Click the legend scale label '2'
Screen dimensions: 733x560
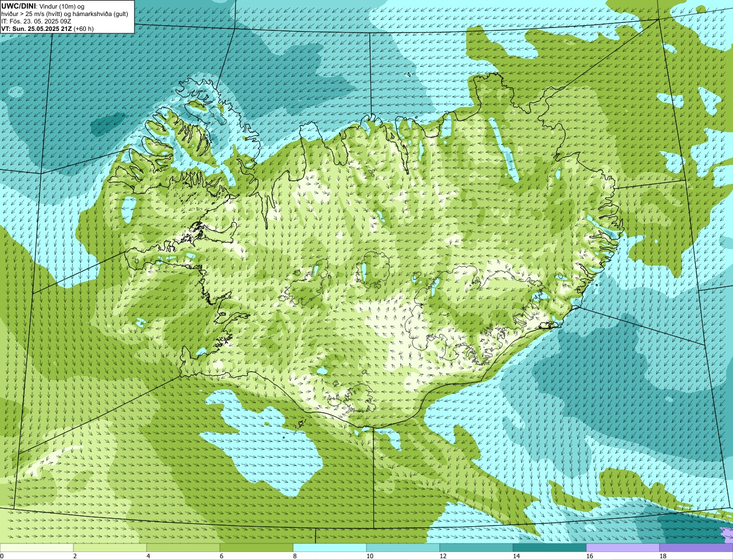[75, 556]
